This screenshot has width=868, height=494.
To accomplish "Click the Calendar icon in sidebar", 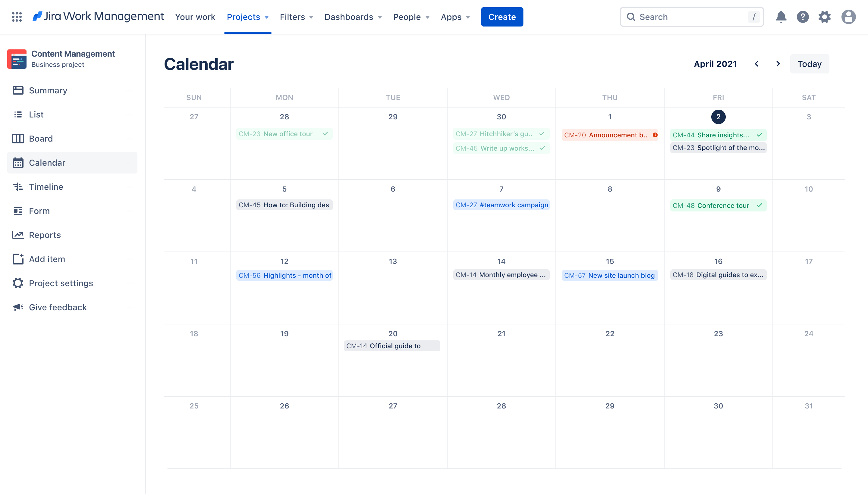I will [18, 162].
